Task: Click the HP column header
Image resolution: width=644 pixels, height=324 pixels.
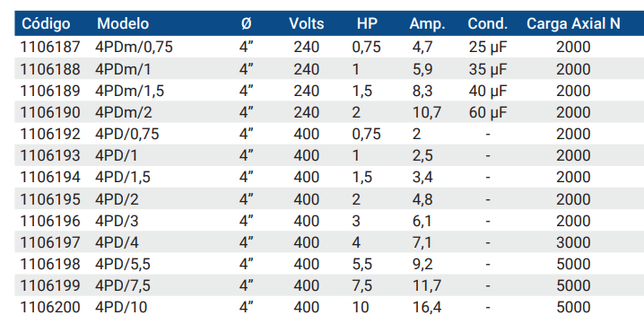Action: (367, 23)
